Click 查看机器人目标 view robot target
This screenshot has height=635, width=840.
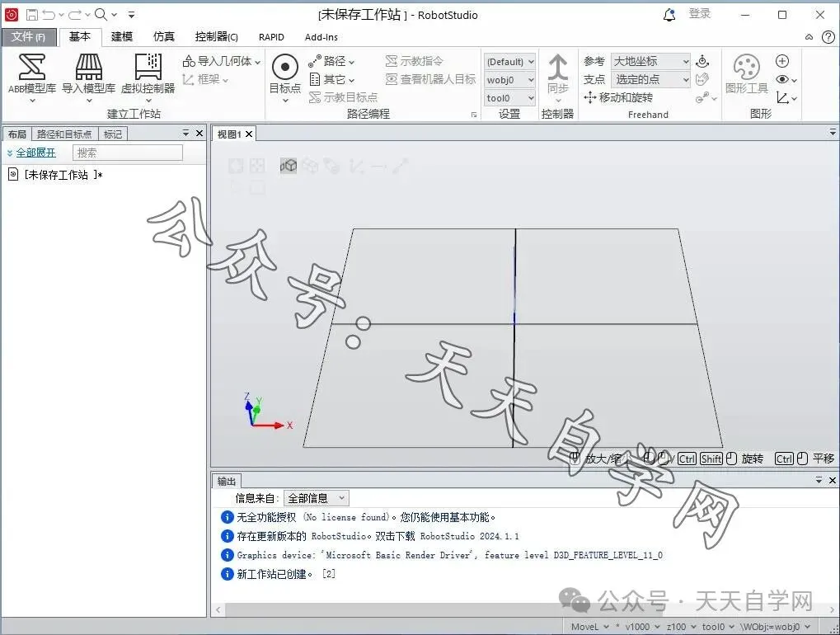point(430,79)
